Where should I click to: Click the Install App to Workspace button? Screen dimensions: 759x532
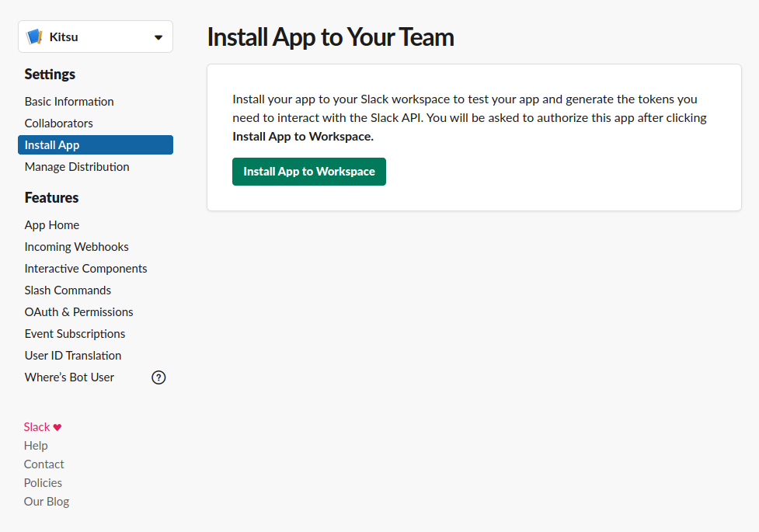pos(308,171)
